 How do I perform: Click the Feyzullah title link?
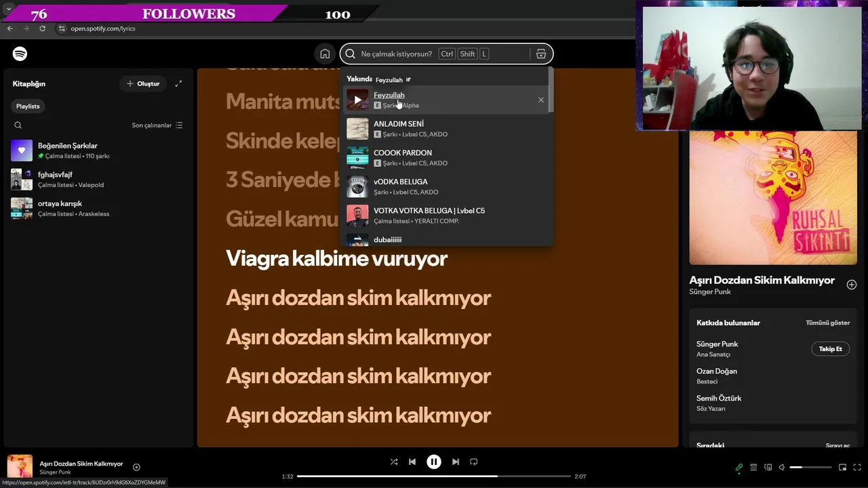pyautogui.click(x=389, y=95)
